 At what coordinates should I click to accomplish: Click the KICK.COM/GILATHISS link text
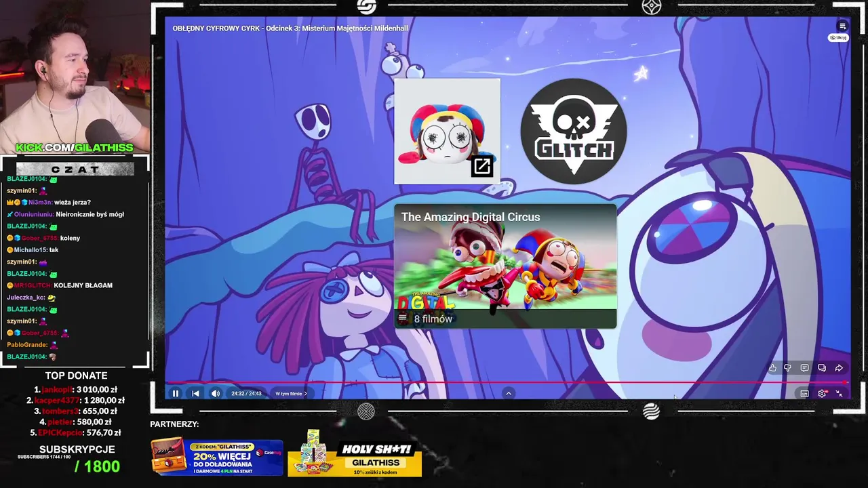click(x=75, y=147)
